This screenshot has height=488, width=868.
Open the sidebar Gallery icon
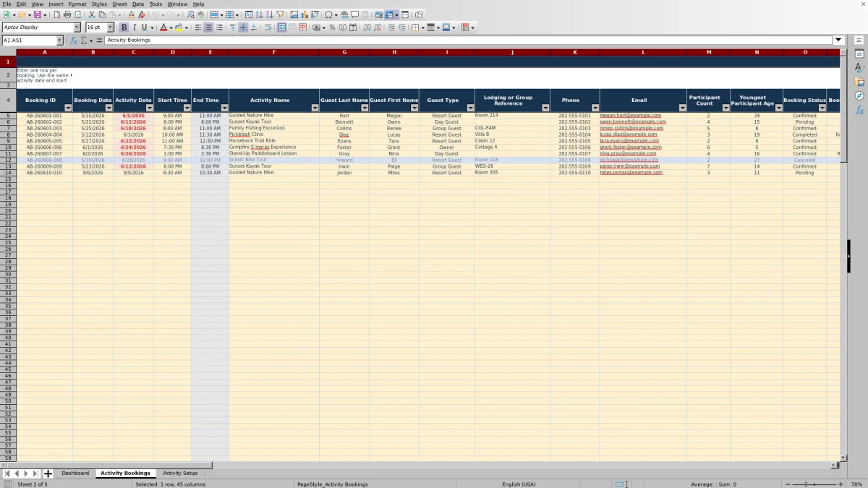click(x=859, y=82)
